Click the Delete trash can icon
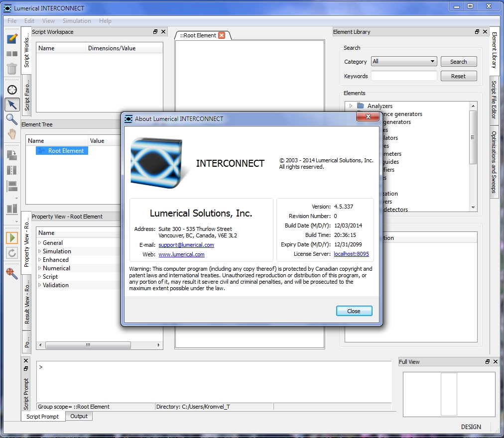This screenshot has height=438, width=504. [x=12, y=69]
